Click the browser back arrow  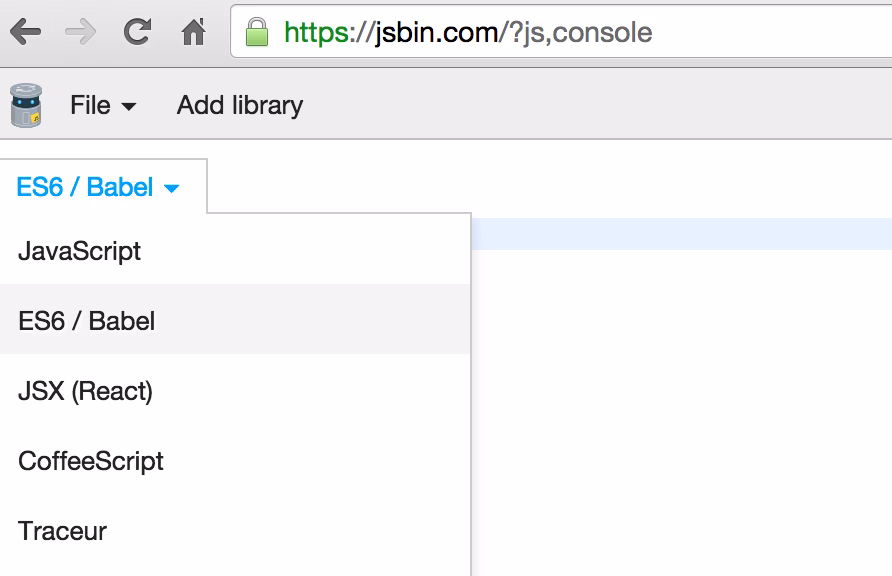pyautogui.click(x=27, y=32)
